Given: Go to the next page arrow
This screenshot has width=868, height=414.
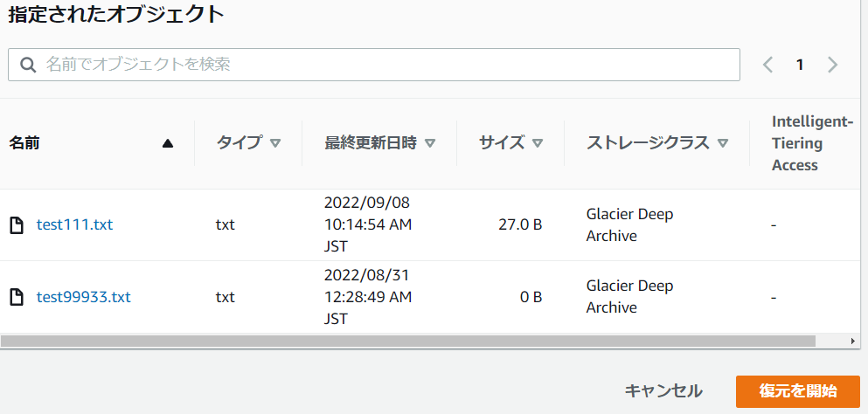Looking at the screenshot, I should coord(832,65).
